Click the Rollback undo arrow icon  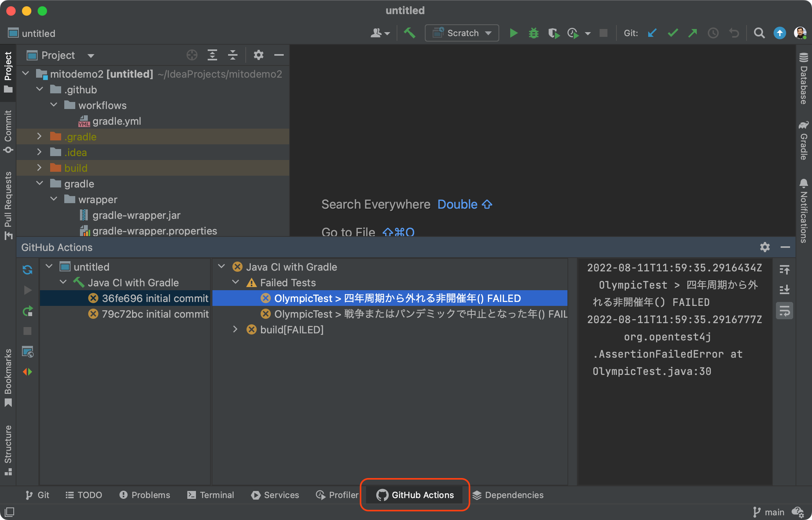(734, 33)
